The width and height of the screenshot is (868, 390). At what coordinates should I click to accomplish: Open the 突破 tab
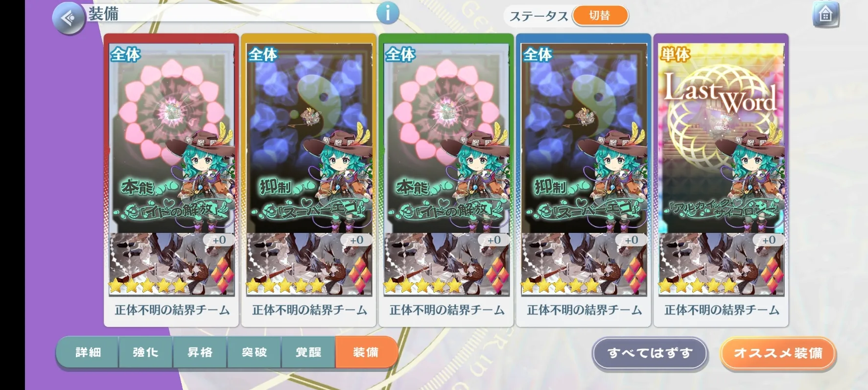click(254, 352)
